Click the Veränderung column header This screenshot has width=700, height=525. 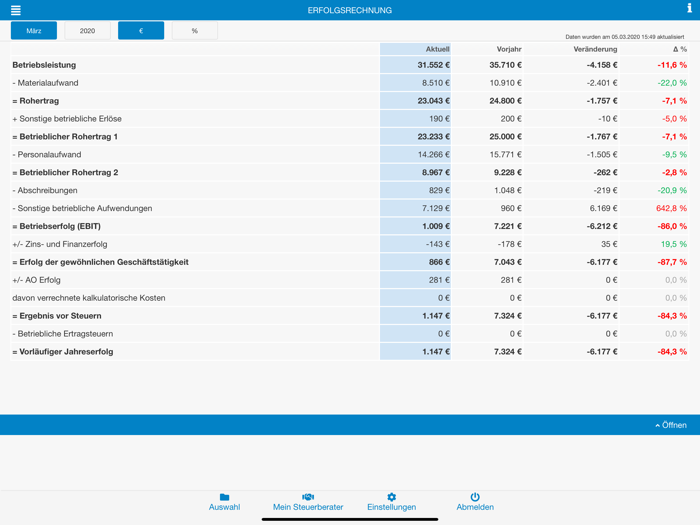tap(595, 49)
